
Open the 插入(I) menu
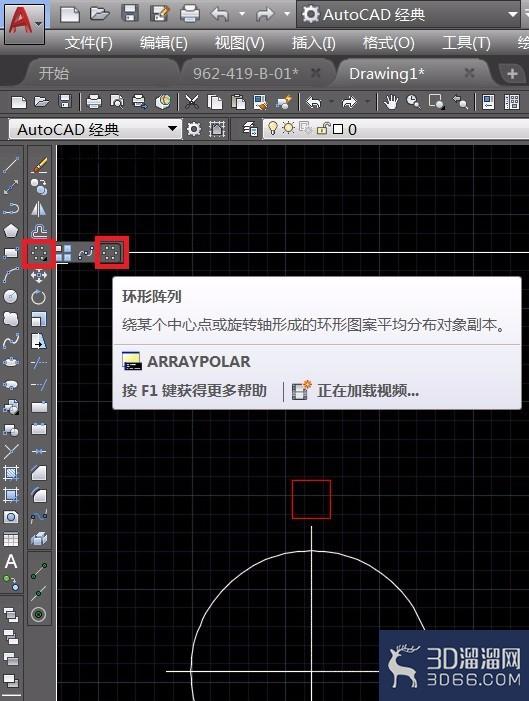point(313,43)
